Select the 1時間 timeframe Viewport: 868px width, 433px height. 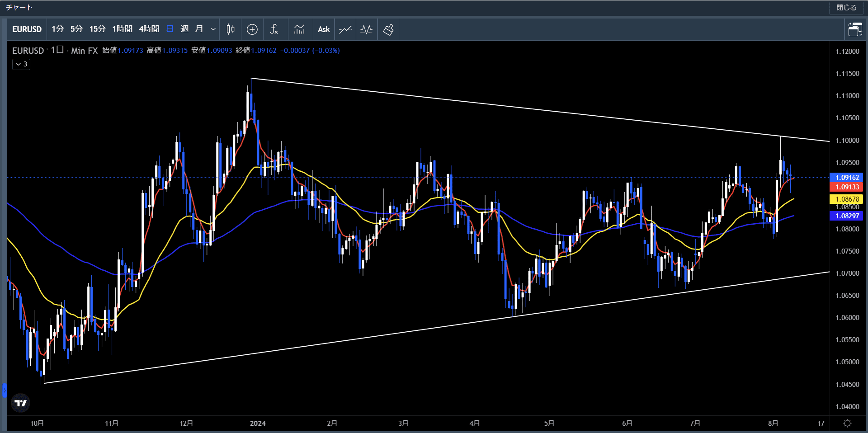click(122, 29)
